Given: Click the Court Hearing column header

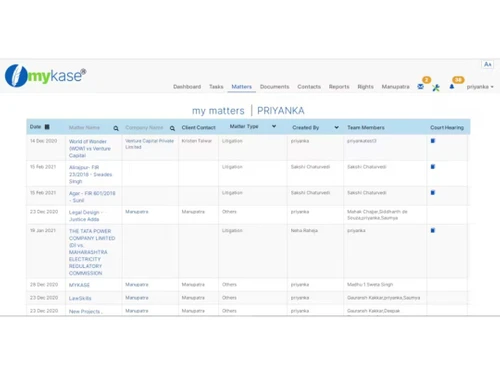Looking at the screenshot, I should (x=447, y=127).
